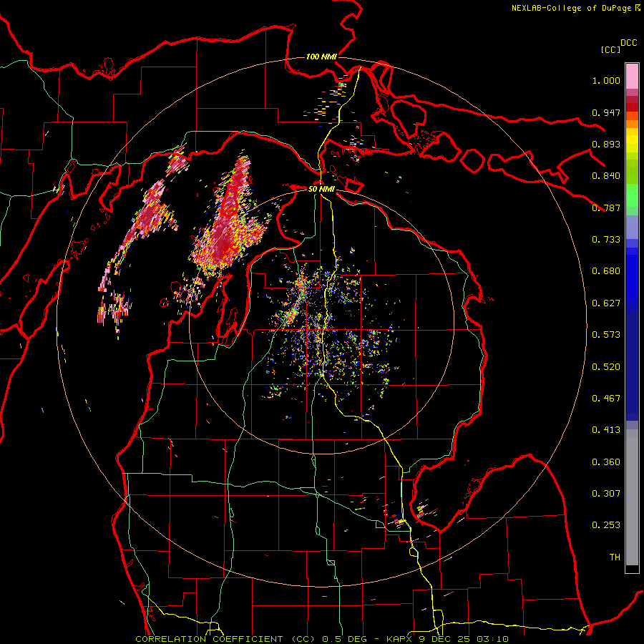644x644 pixels.
Task: Click the 0.947 color scale value
Action: pyautogui.click(x=606, y=112)
